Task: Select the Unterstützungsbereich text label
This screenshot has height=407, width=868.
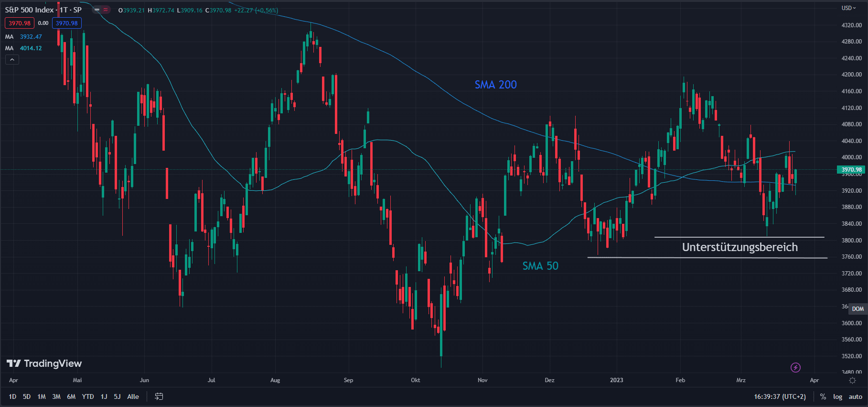Action: (x=740, y=247)
